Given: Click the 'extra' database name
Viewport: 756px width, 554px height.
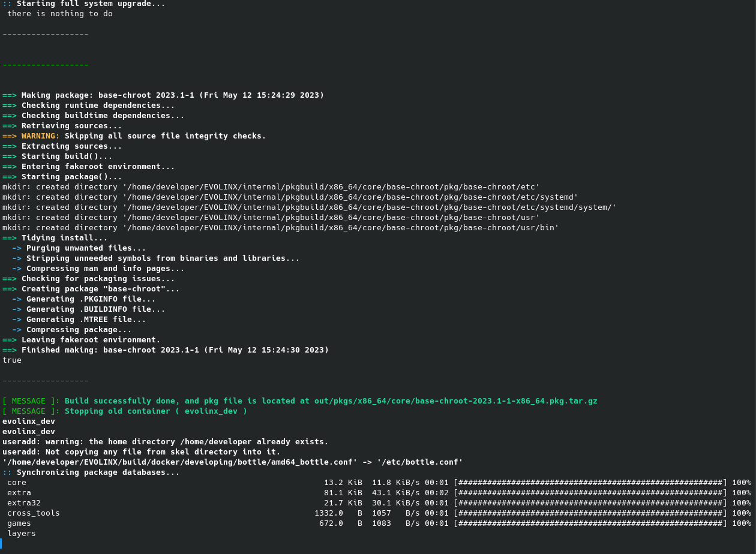Looking at the screenshot, I should point(19,492).
